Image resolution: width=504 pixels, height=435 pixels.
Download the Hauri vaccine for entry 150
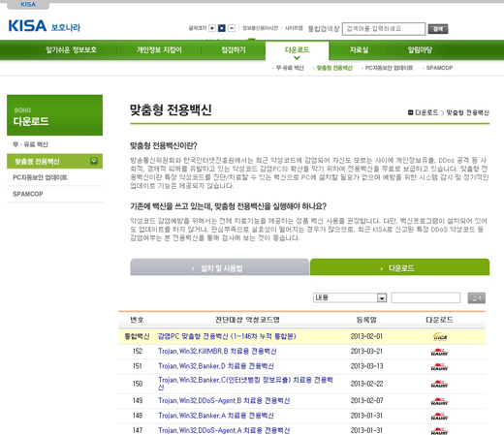click(439, 384)
